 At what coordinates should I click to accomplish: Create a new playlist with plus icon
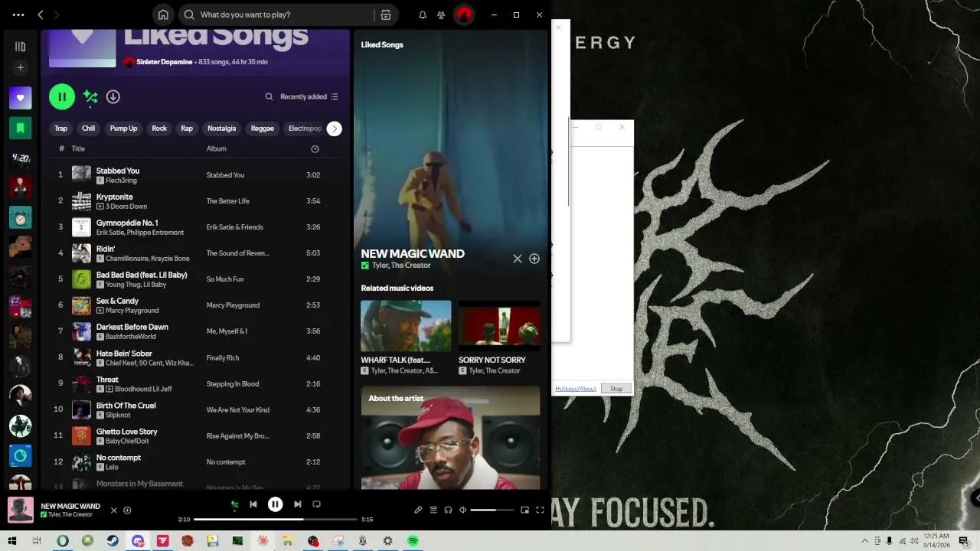(x=21, y=67)
